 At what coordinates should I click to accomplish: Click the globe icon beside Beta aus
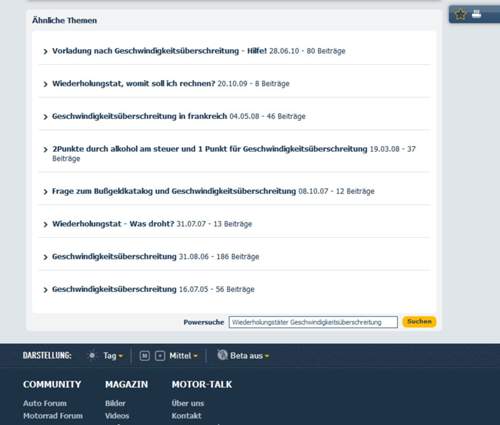click(222, 355)
